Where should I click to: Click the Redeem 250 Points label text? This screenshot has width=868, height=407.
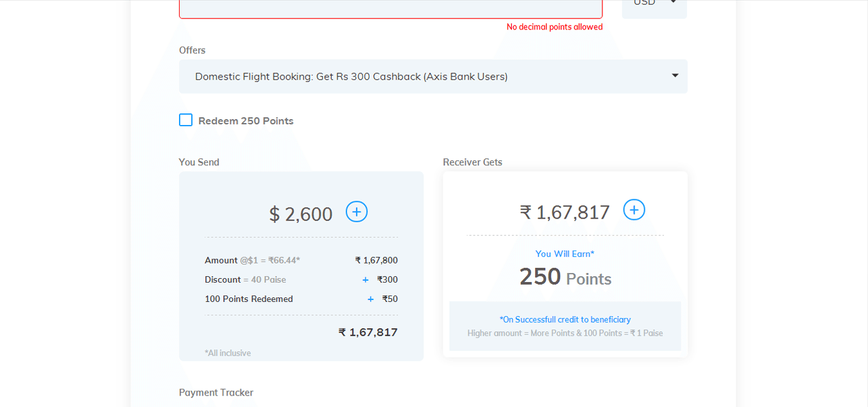coord(246,120)
